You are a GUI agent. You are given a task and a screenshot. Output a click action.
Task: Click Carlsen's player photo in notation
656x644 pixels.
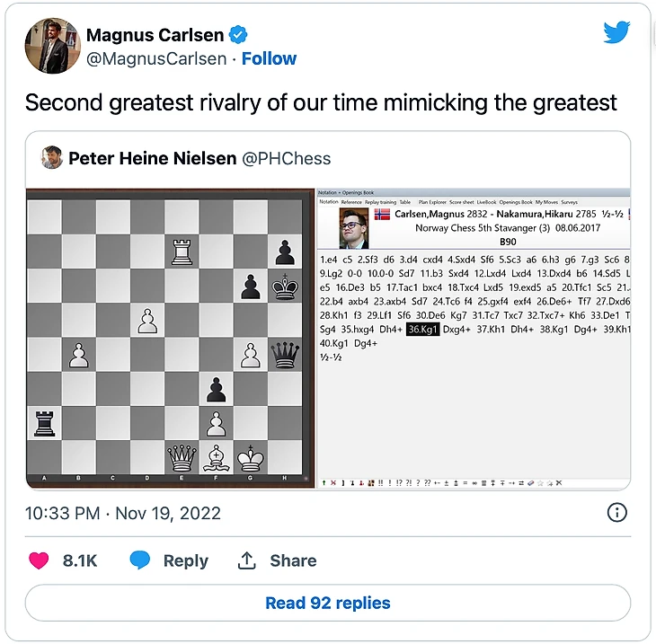click(x=353, y=231)
